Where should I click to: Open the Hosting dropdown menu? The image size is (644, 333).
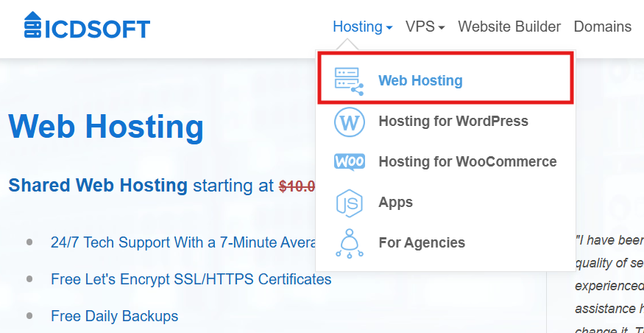[363, 27]
